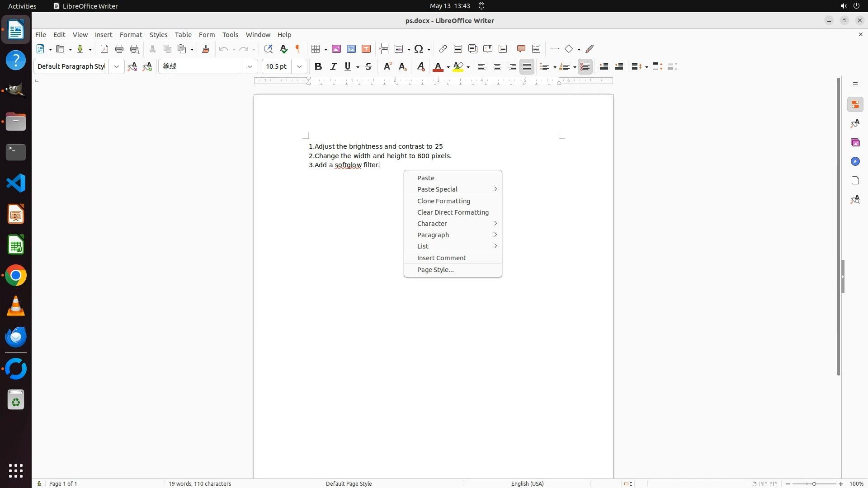Insert a table using toolbar icon
This screenshot has width=868, height=488.
[316, 49]
